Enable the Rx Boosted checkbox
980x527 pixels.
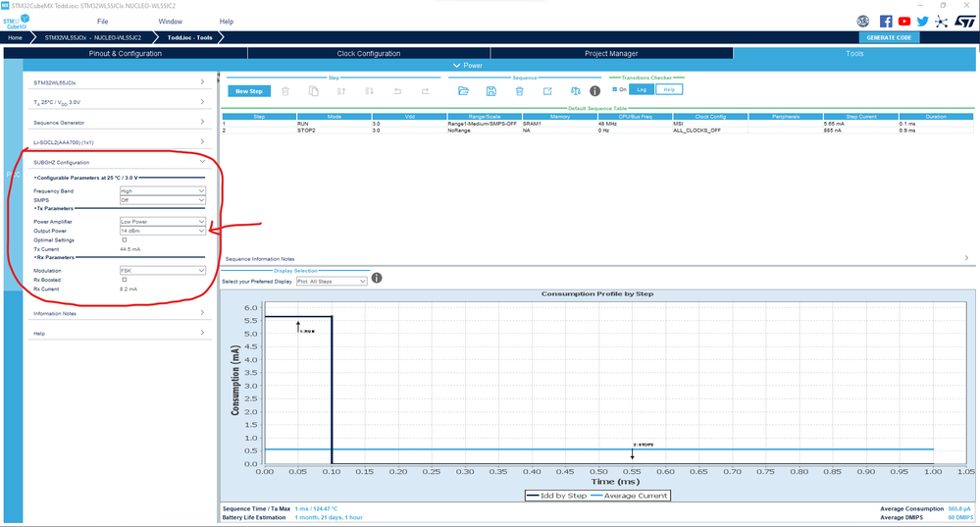tap(125, 280)
